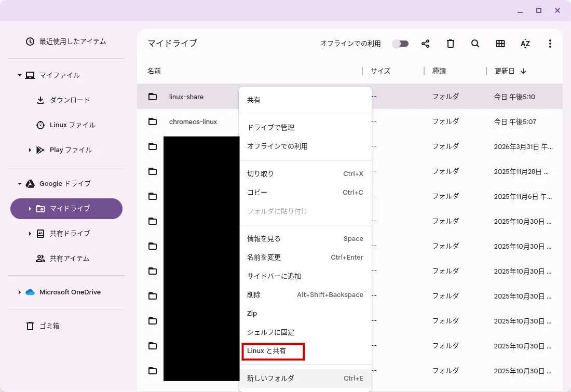
Task: Open search with the magnifier icon
Action: (x=475, y=44)
